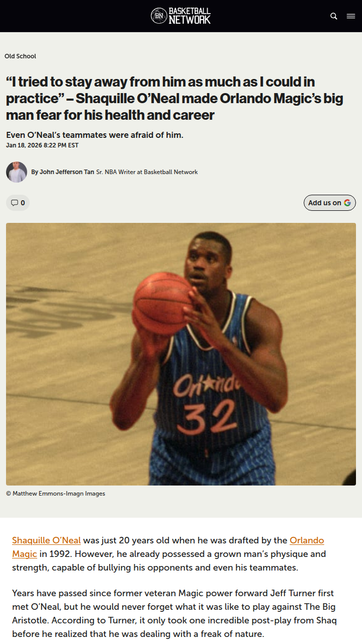Click the Jan 18, 2026 timestamp
The height and width of the screenshot is (644, 362).
[x=42, y=145]
